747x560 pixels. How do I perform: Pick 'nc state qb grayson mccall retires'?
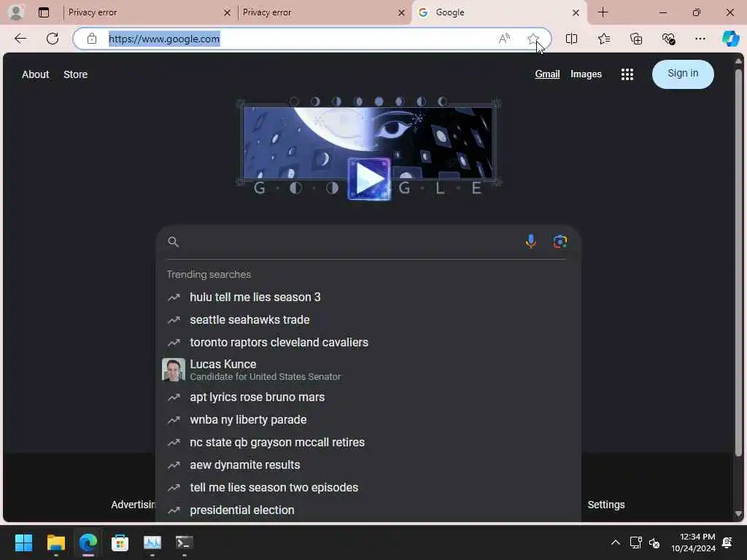(x=368, y=443)
